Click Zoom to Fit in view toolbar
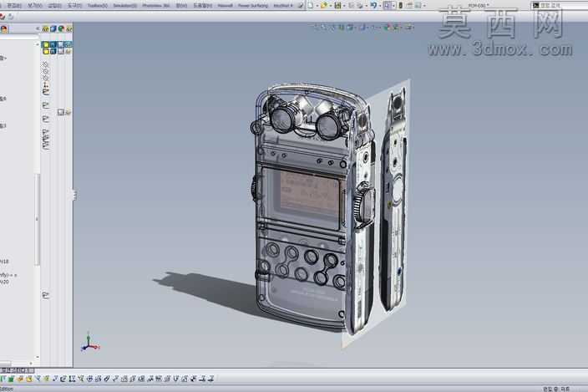This screenshot has width=588, height=392. click(317, 27)
